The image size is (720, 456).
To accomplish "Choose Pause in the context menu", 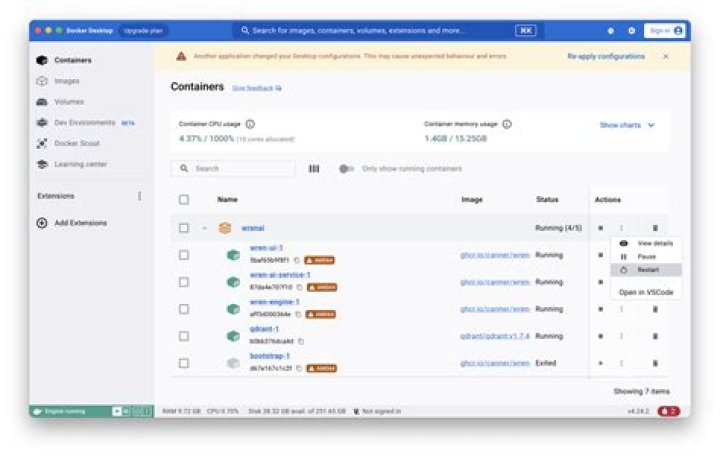I will [x=646, y=257].
